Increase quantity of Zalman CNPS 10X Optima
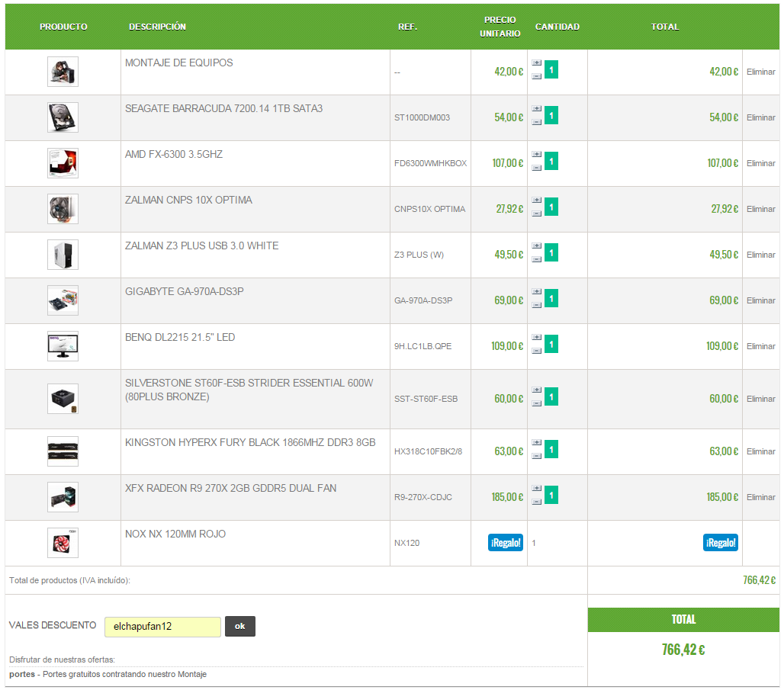This screenshot has width=784, height=690. [536, 200]
